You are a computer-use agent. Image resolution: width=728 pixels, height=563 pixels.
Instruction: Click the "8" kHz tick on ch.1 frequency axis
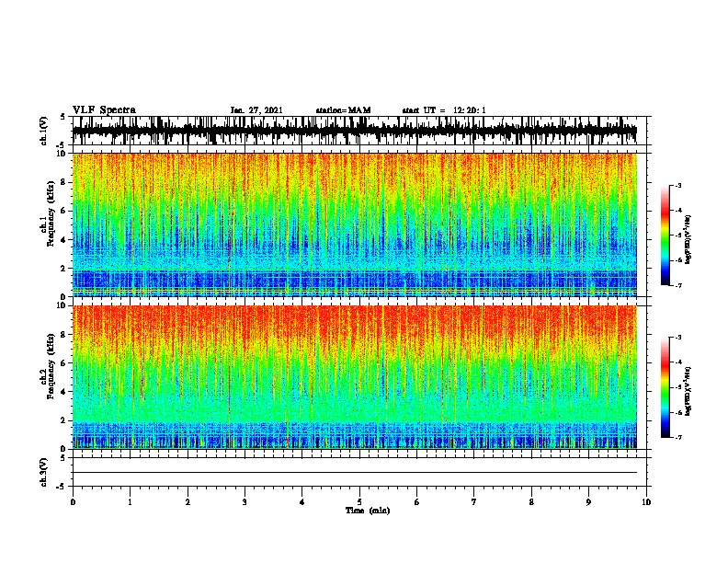tap(64, 182)
